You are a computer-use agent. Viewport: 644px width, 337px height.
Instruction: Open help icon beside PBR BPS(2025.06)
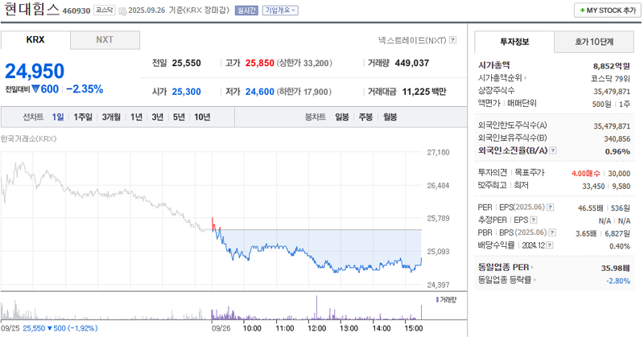[x=552, y=232]
